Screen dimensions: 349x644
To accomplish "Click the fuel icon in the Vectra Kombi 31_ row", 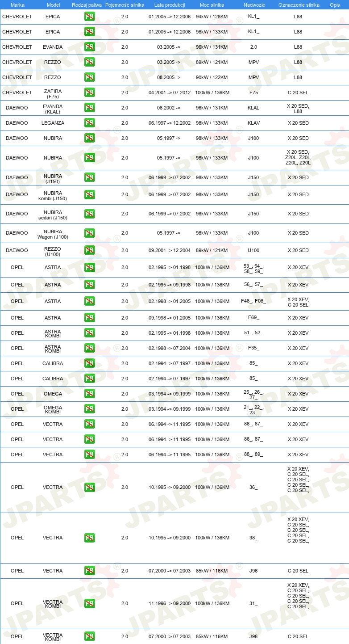I will 89,603.
